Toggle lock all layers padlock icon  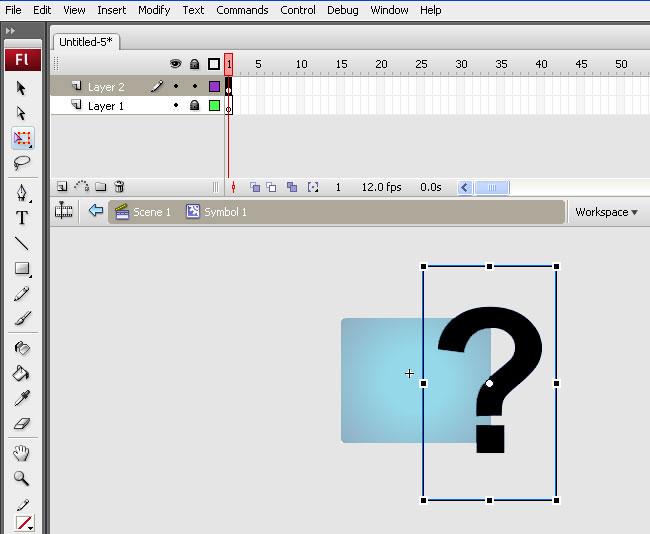pos(194,64)
